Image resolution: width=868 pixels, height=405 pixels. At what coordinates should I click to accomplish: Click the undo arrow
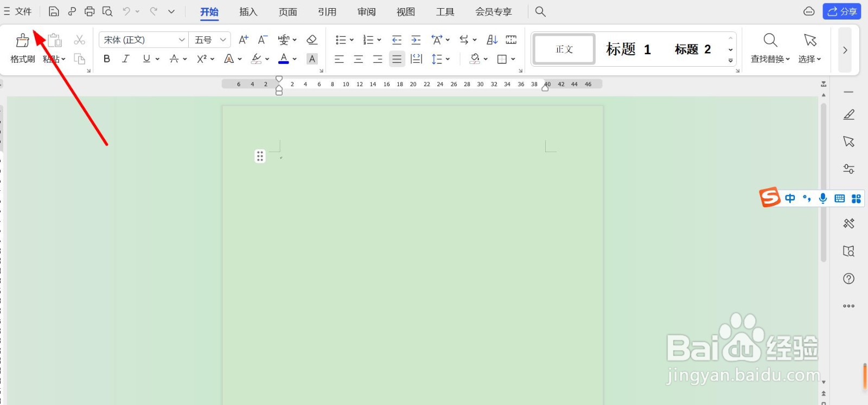pos(126,11)
